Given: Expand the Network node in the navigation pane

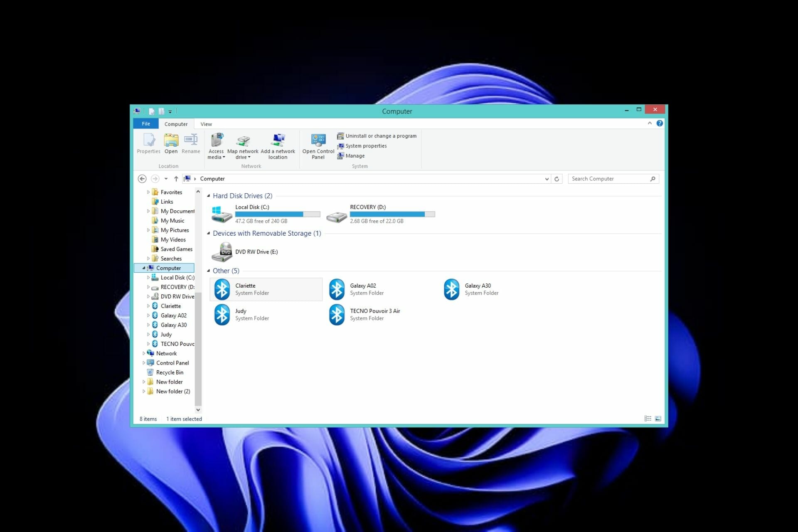Looking at the screenshot, I should click(143, 353).
